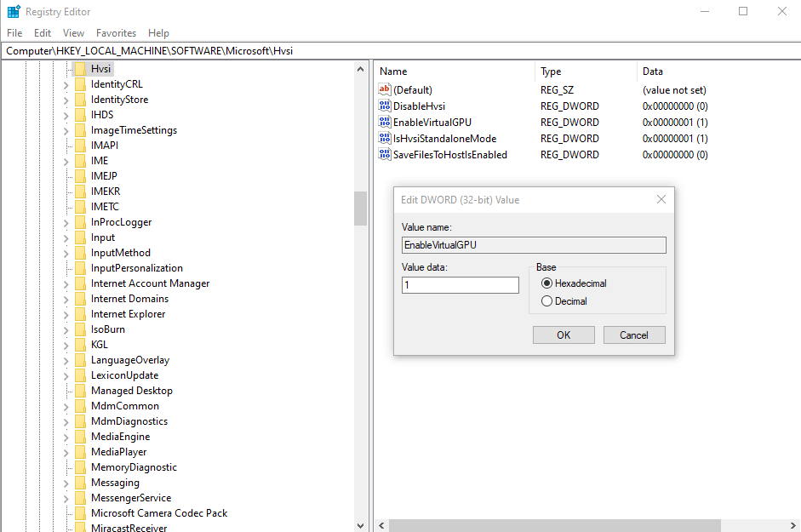Click the (Default) string value icon
The height and width of the screenshot is (532, 801).
click(x=385, y=90)
